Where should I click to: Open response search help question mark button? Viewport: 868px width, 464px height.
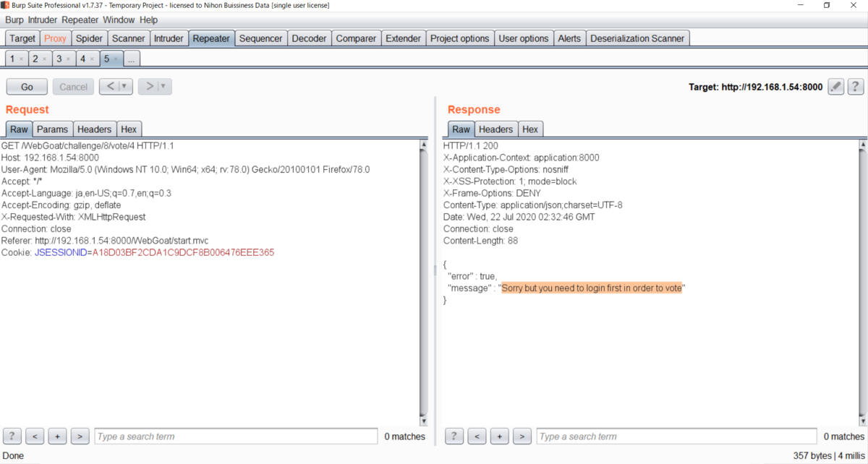click(x=454, y=437)
